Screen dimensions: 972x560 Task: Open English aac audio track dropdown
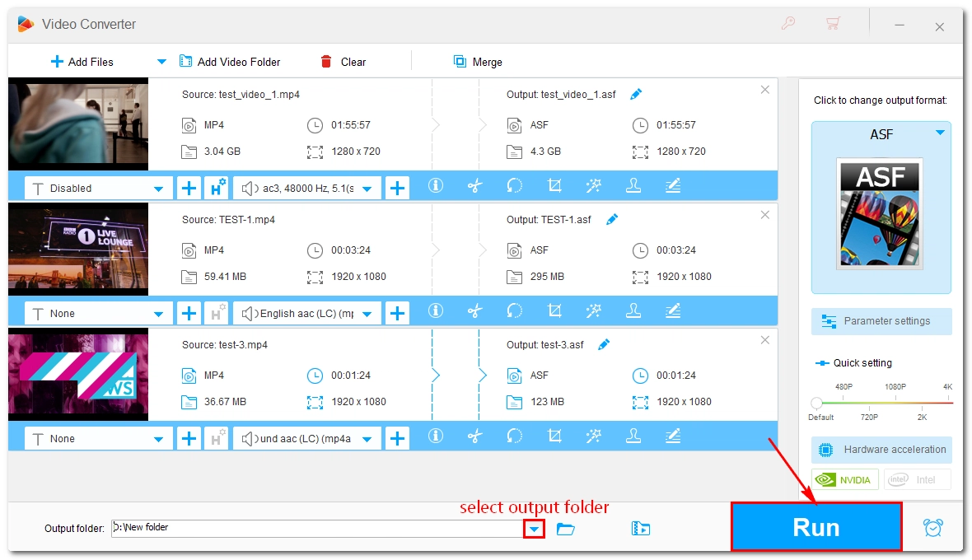[307, 313]
